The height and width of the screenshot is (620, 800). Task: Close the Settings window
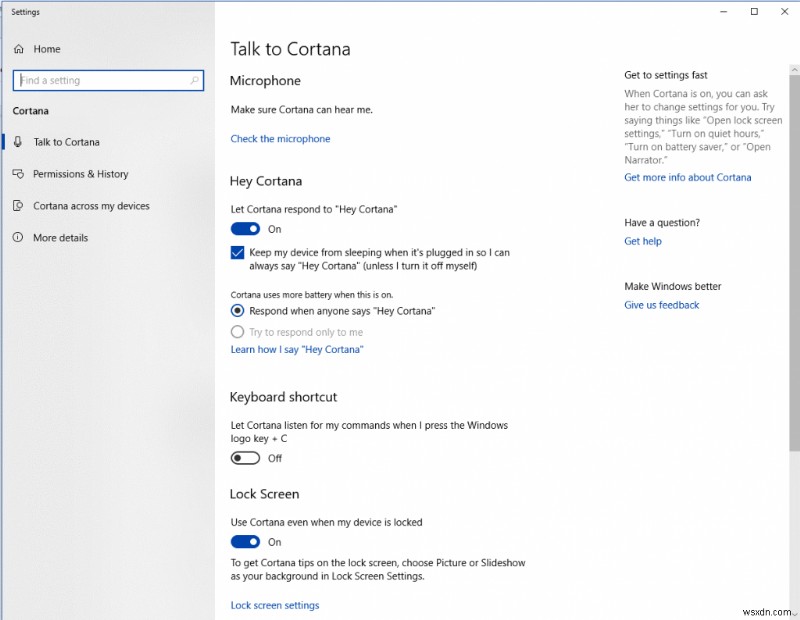click(x=785, y=12)
